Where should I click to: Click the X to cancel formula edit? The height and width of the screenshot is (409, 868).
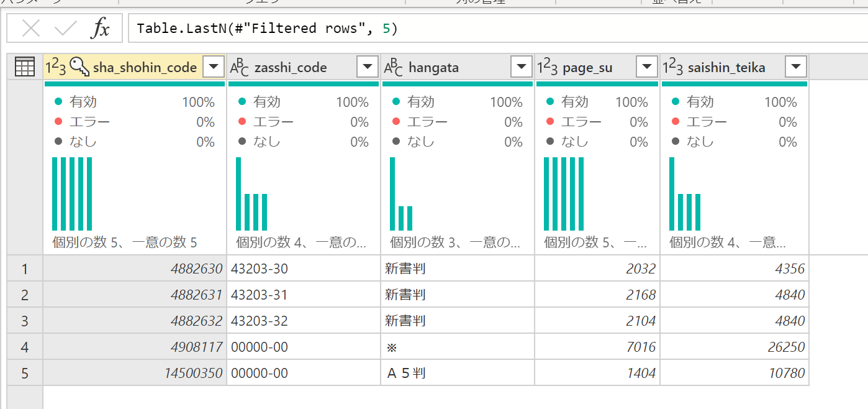tap(32, 28)
